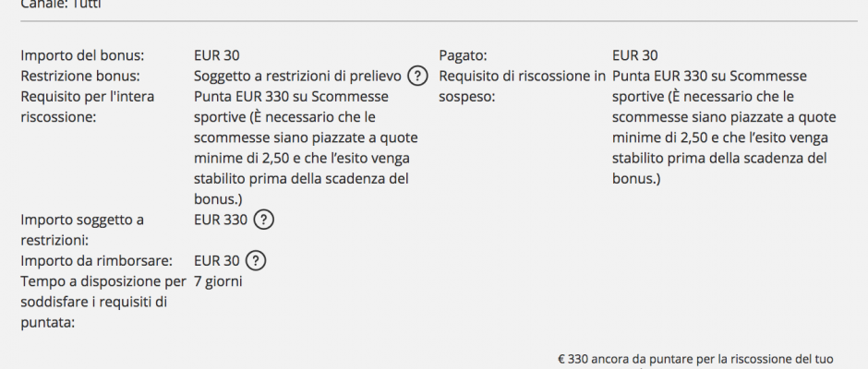This screenshot has width=868, height=369.
Task: Select the '7 giorni' time value
Action: point(218,281)
